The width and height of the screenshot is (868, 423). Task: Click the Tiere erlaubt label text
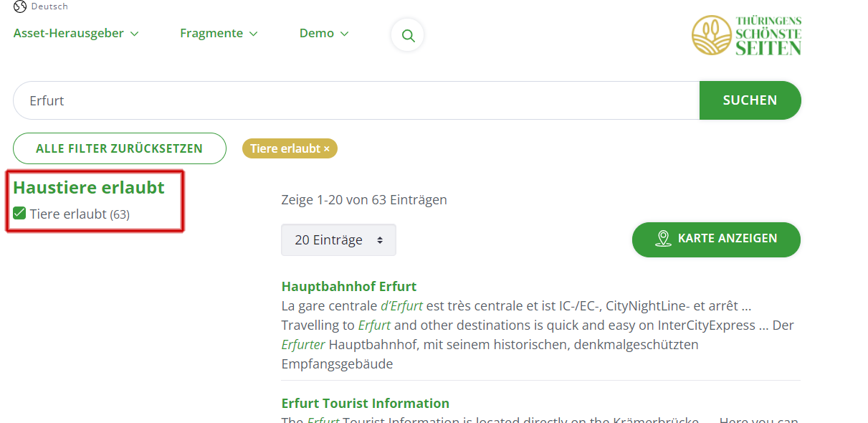click(68, 214)
